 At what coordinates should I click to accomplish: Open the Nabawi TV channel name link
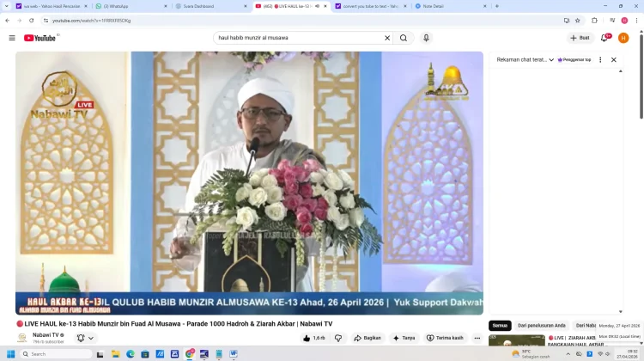[x=46, y=335]
